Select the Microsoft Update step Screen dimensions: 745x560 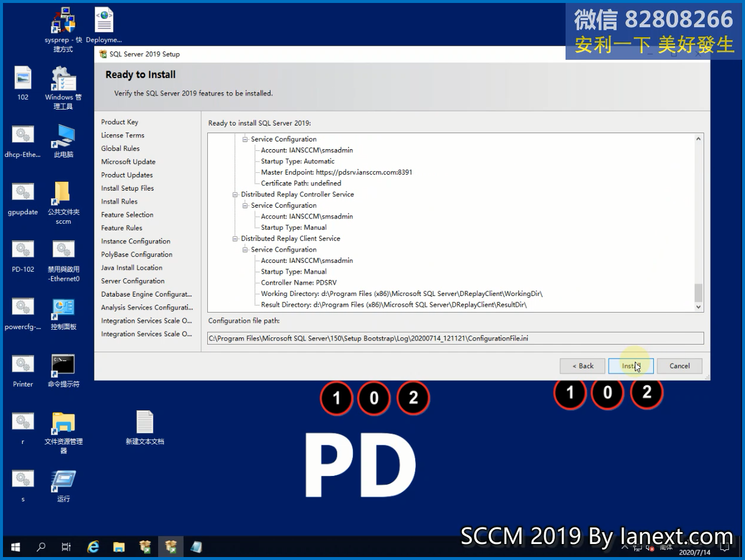click(129, 162)
